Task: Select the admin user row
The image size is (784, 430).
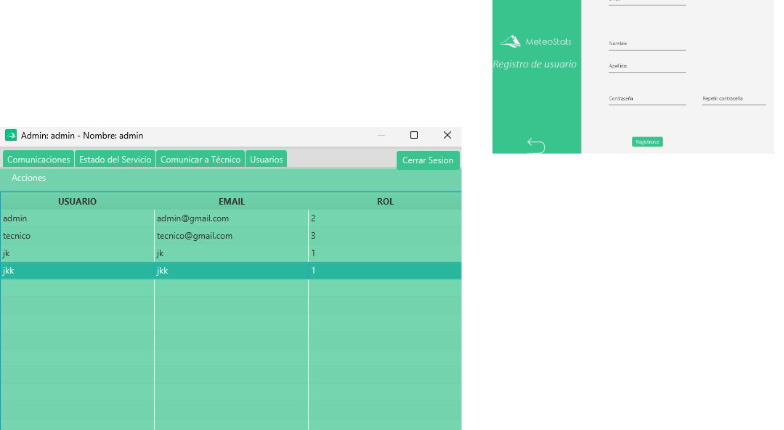Action: tap(230, 218)
